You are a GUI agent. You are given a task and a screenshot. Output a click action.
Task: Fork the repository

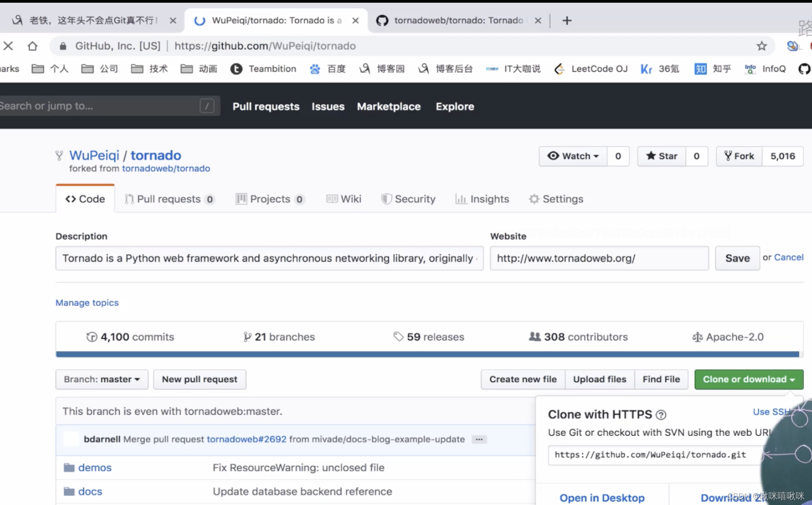click(x=739, y=156)
